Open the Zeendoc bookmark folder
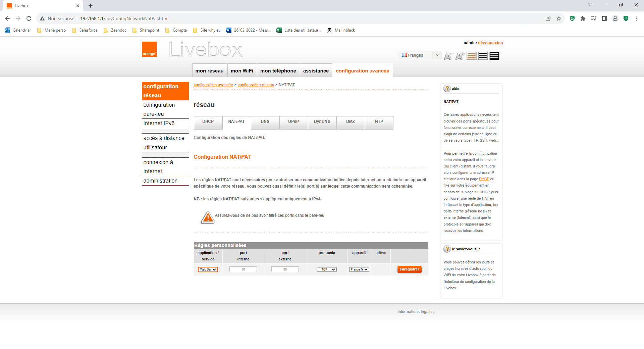644x349 pixels. [x=115, y=30]
